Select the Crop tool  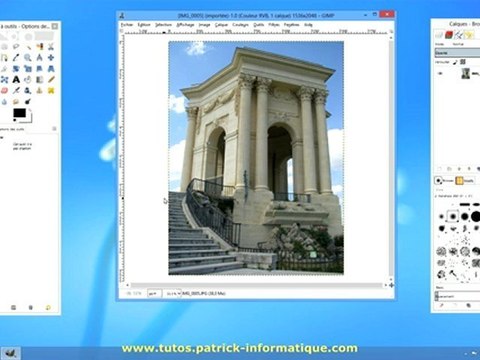[x=4, y=69]
